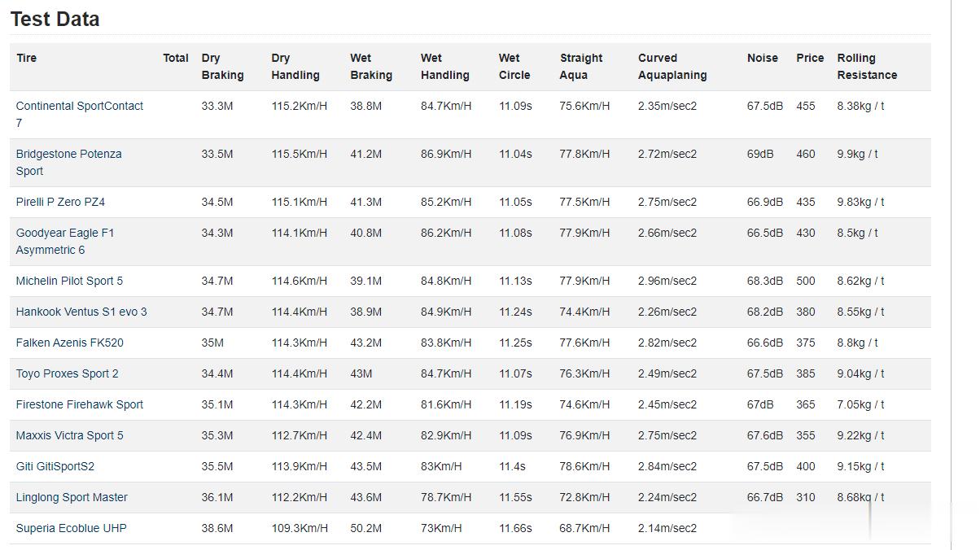Select the 78.6Km/H straight aqua value
Screen dimensions: 980x550
click(584, 466)
